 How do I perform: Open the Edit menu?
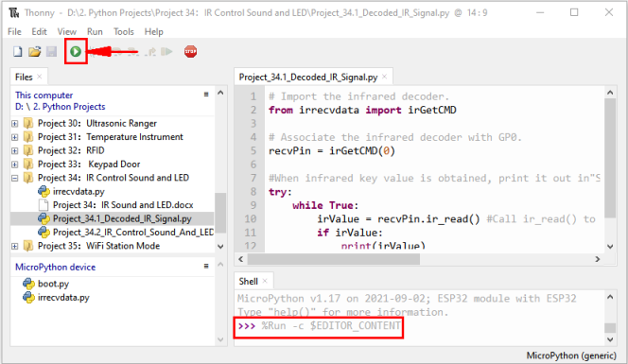[40, 31]
